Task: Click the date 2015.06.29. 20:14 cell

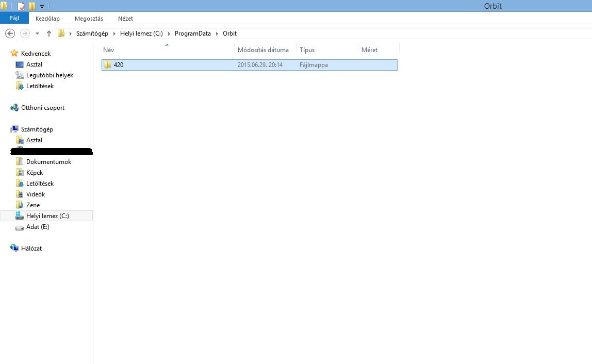Action: [x=260, y=65]
